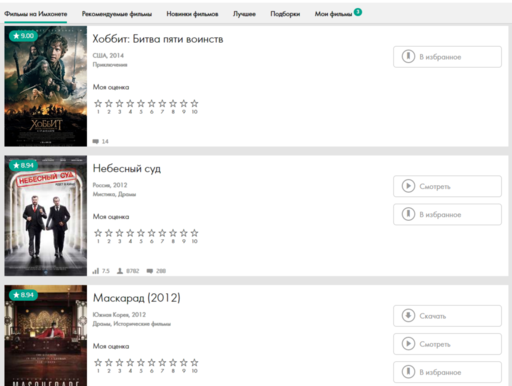512x386 pixels.
Task: Open the Мои фильмы tab
Action: pyautogui.click(x=333, y=14)
